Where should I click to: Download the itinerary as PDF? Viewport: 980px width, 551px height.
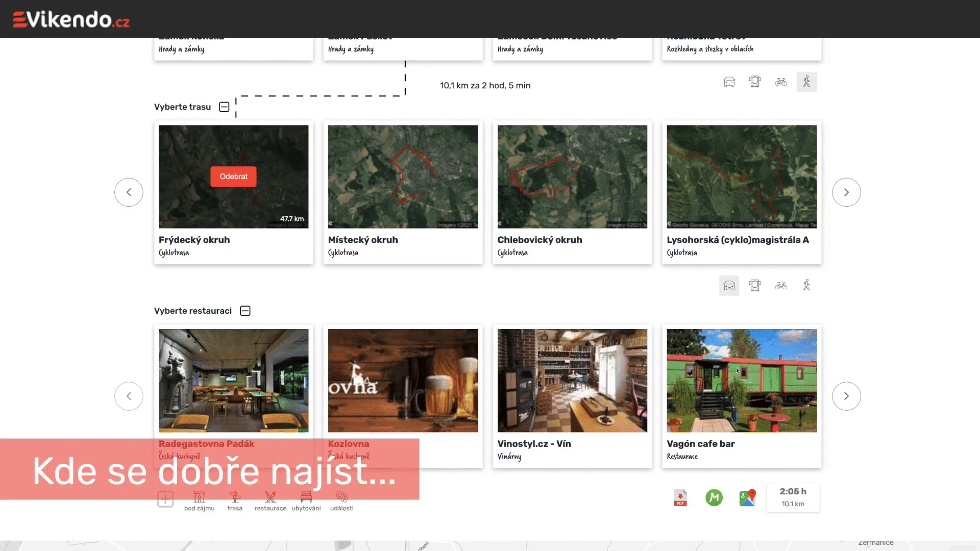(680, 497)
